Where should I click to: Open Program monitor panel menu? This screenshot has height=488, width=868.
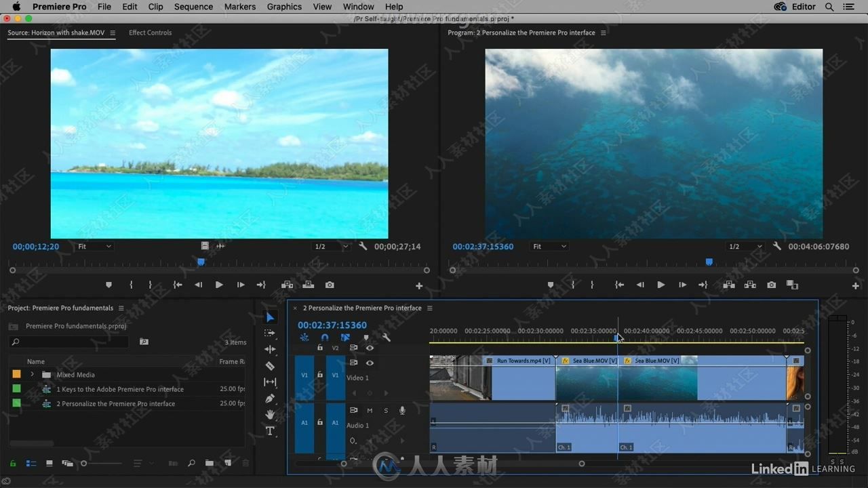coord(603,33)
